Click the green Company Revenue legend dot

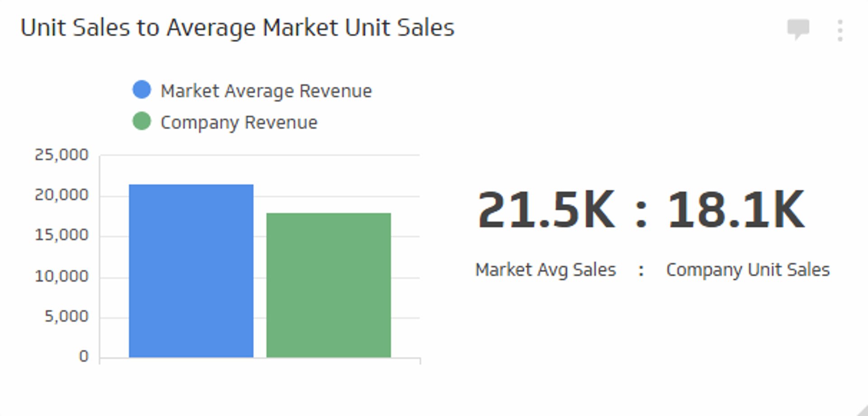point(142,121)
